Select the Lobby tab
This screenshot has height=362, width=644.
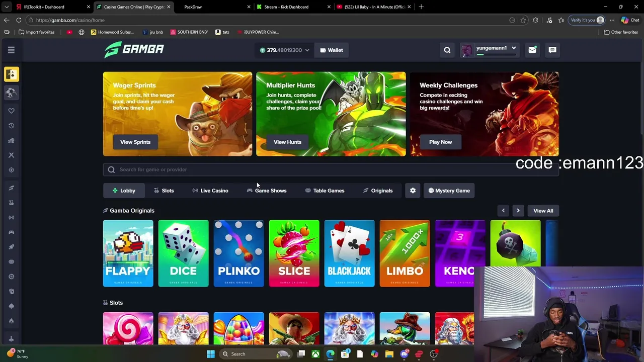[x=124, y=191]
